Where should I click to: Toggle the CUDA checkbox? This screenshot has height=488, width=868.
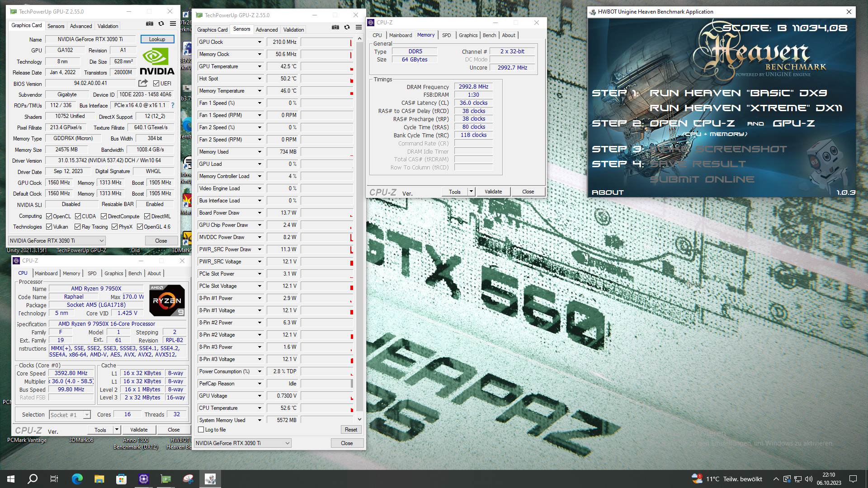pyautogui.click(x=78, y=216)
